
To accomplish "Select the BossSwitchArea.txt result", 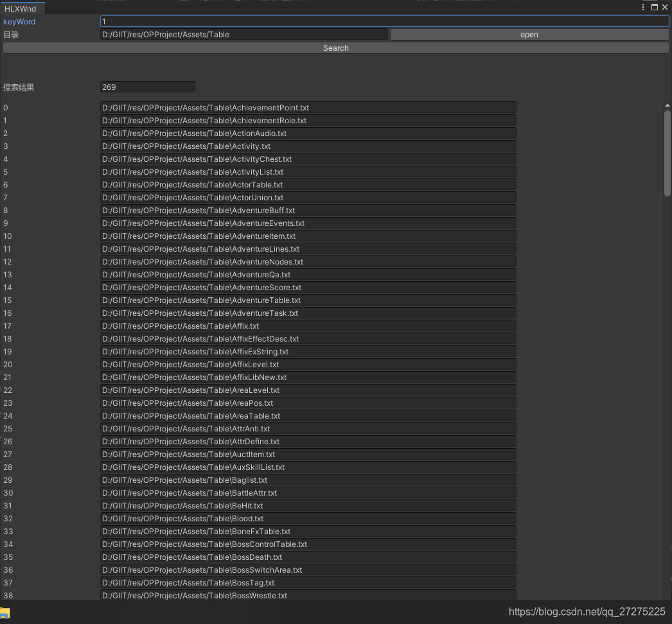I will coord(308,570).
